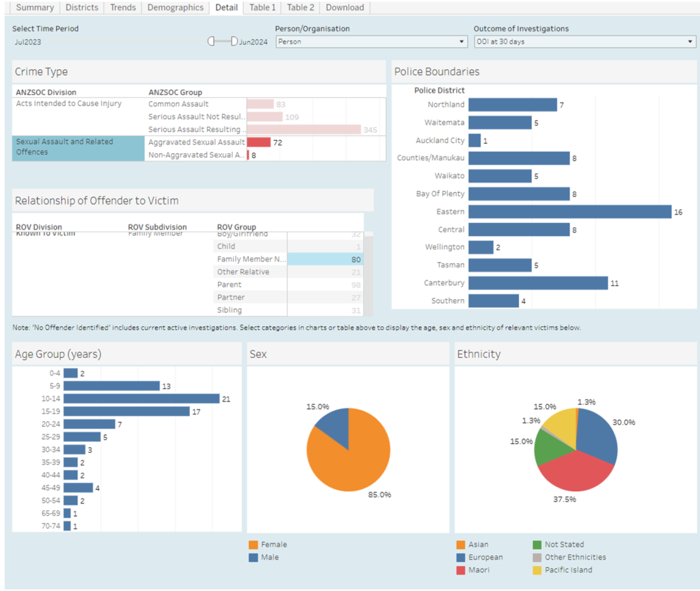Select the Female legend color swatch
Image resolution: width=700 pixels, height=591 pixels.
coord(253,545)
